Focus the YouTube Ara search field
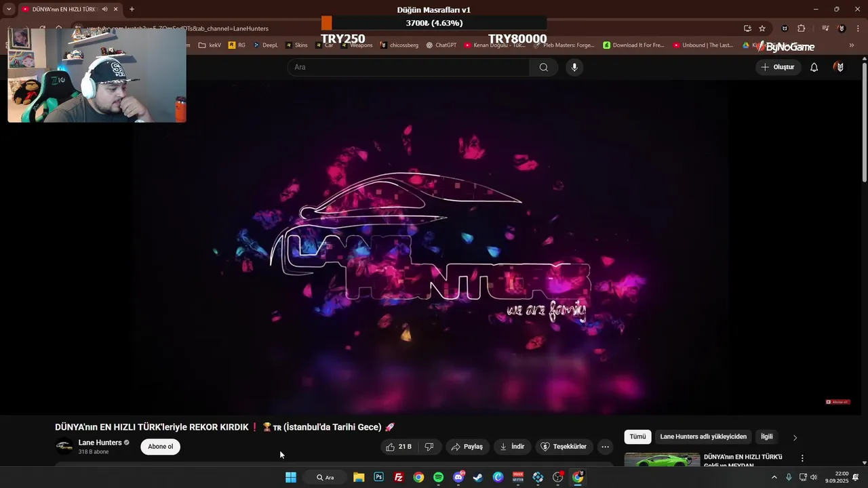868x488 pixels. (x=409, y=67)
